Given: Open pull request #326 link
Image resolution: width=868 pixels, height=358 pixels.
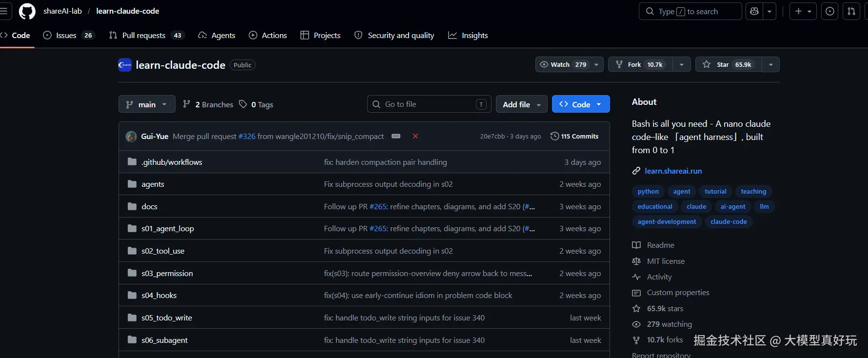Looking at the screenshot, I should click(x=247, y=137).
